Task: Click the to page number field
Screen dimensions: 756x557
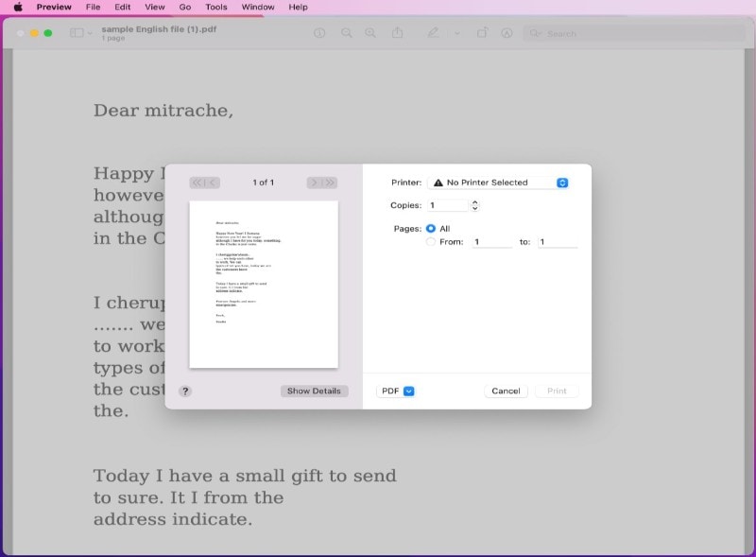Action: click(558, 242)
